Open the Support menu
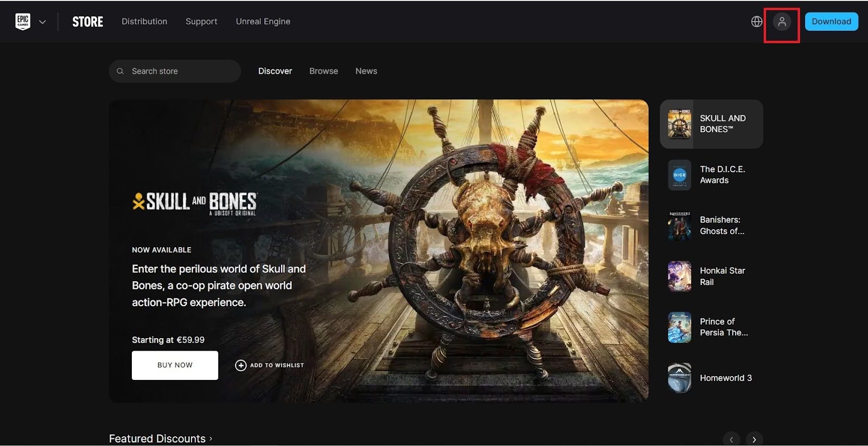Screen dimensions: 868x446 click(x=201, y=22)
